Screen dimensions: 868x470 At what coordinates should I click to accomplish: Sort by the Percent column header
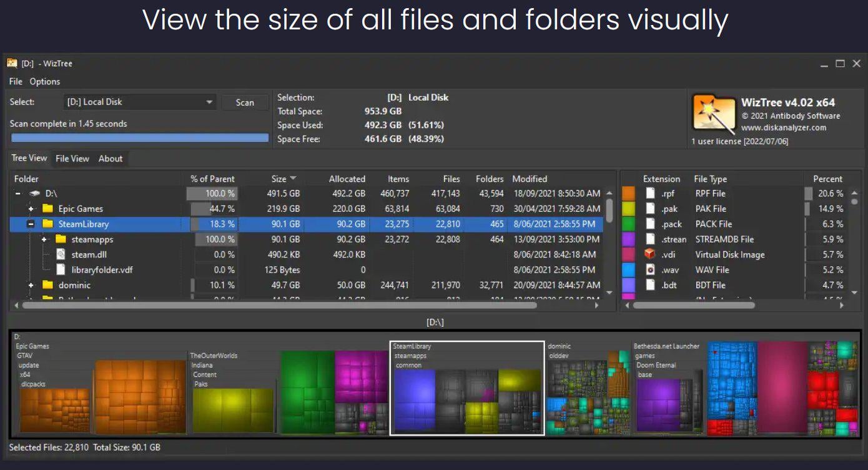(827, 179)
